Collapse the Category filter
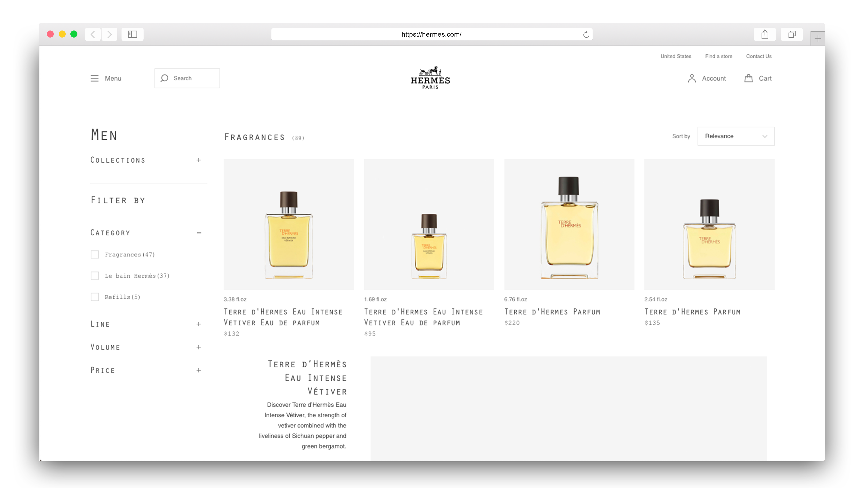The height and width of the screenshot is (488, 868). point(199,233)
